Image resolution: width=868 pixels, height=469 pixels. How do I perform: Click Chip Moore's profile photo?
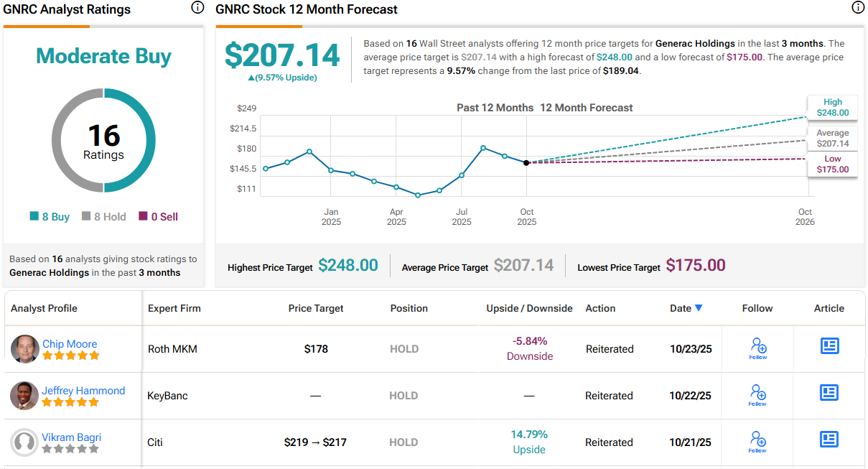25,349
